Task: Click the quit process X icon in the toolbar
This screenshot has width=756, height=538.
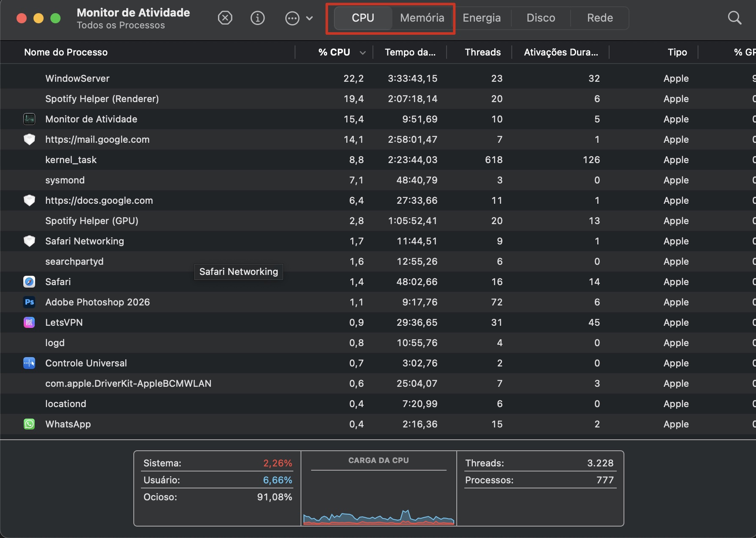Action: 225,18
